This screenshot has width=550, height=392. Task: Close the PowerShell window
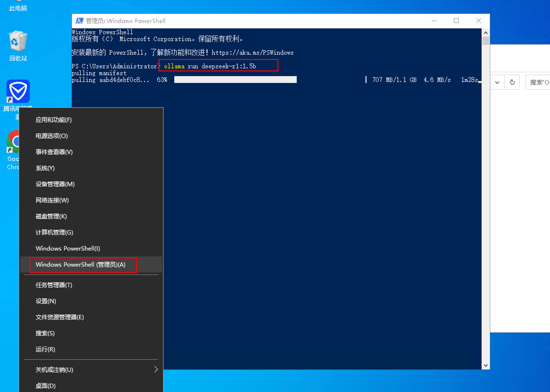479,21
